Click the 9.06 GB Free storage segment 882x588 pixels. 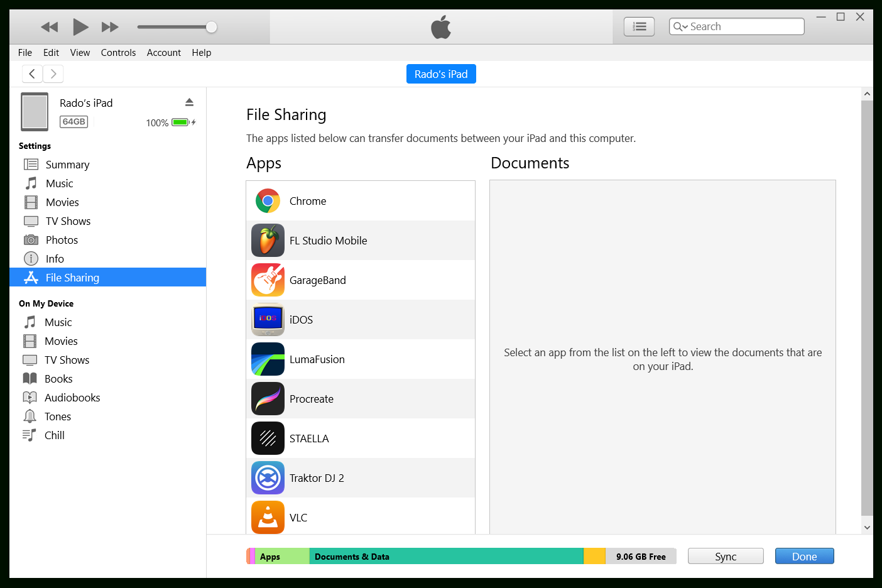pyautogui.click(x=641, y=557)
